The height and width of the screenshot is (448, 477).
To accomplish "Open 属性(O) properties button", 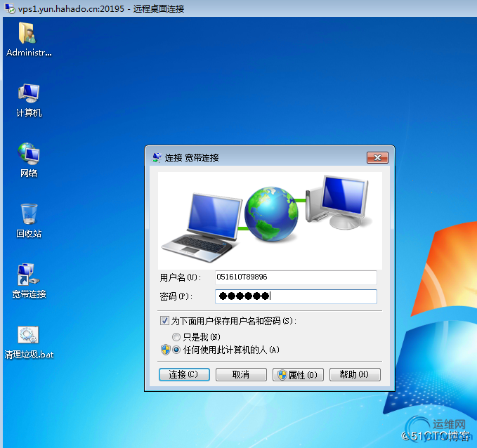I will coord(298,374).
